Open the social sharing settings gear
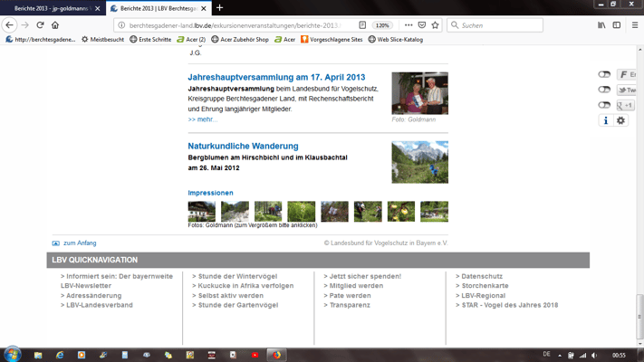644x362 pixels. pos(620,120)
